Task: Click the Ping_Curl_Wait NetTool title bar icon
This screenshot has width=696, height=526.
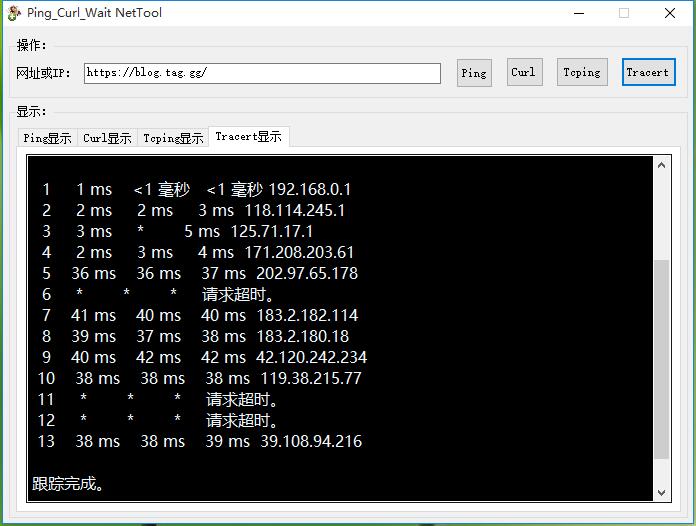Action: [14, 13]
